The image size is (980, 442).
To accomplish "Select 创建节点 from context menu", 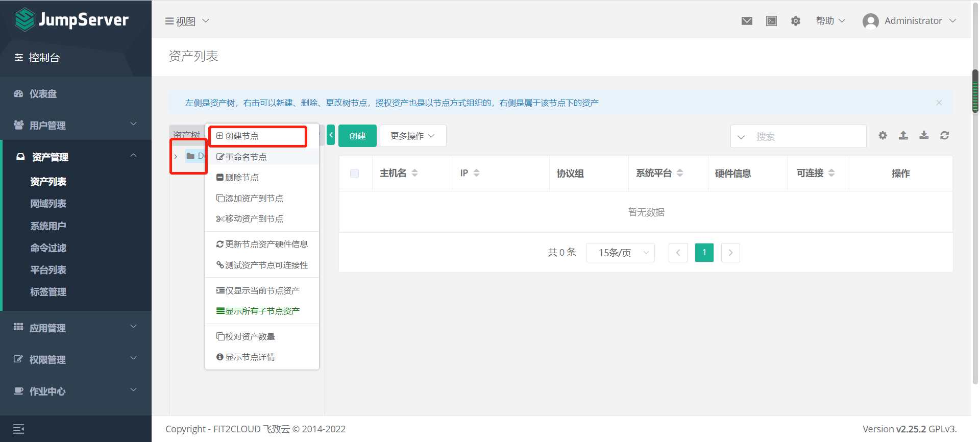I will tap(242, 136).
